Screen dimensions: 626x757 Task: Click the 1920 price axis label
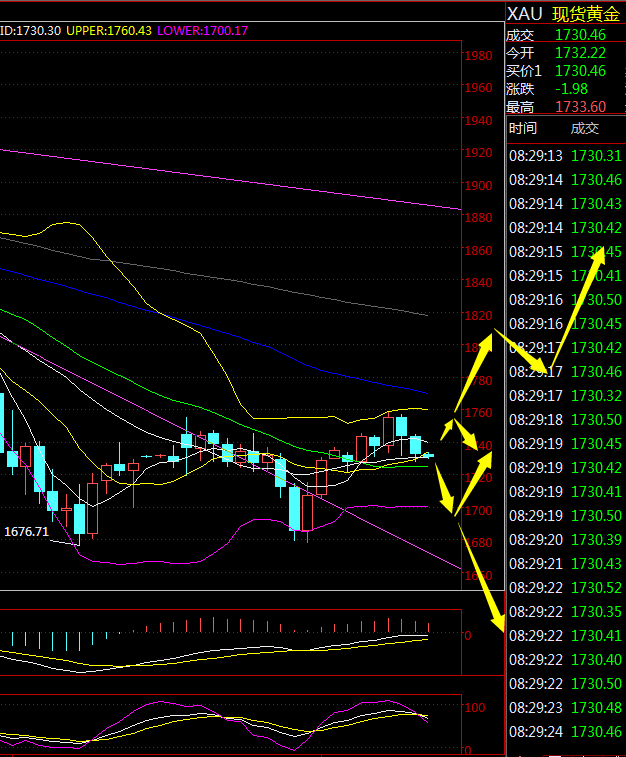tap(478, 153)
